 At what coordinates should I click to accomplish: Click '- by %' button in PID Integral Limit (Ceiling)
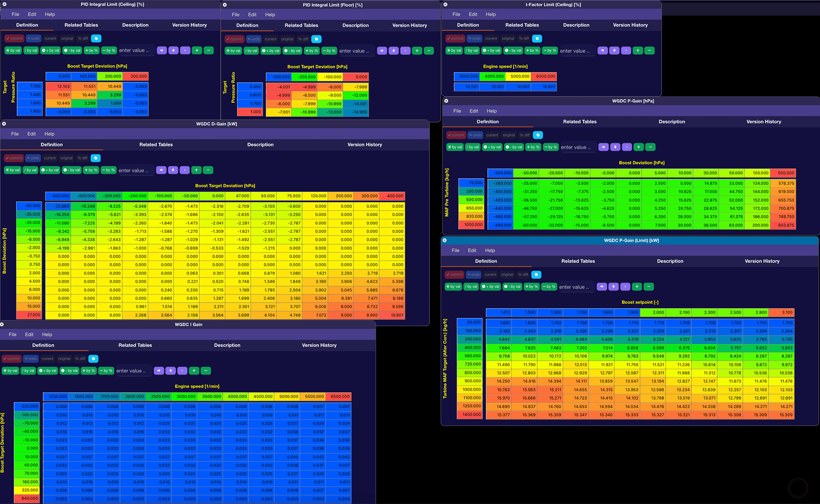pyautogui.click(x=109, y=50)
